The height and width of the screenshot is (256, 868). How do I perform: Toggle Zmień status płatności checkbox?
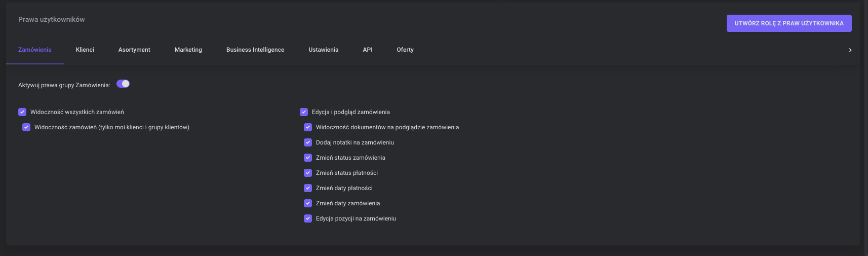(308, 173)
